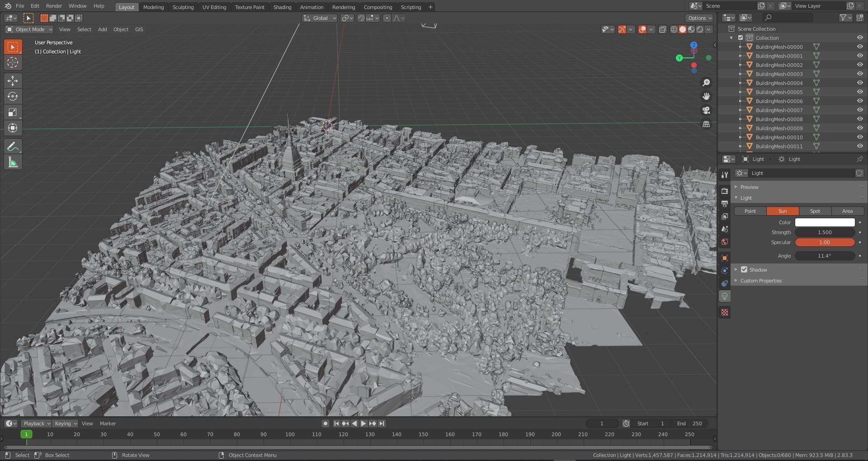Open the Scene properties tab
The height and width of the screenshot is (461, 868).
(x=725, y=229)
